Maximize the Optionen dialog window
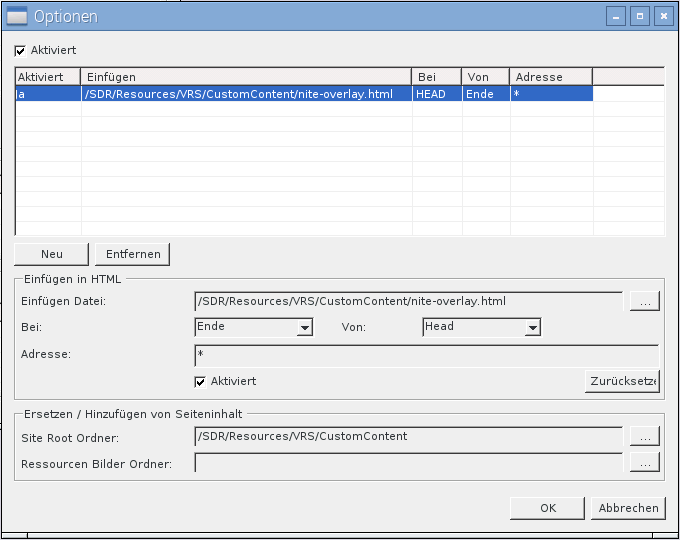The image size is (680, 540). pyautogui.click(x=640, y=16)
